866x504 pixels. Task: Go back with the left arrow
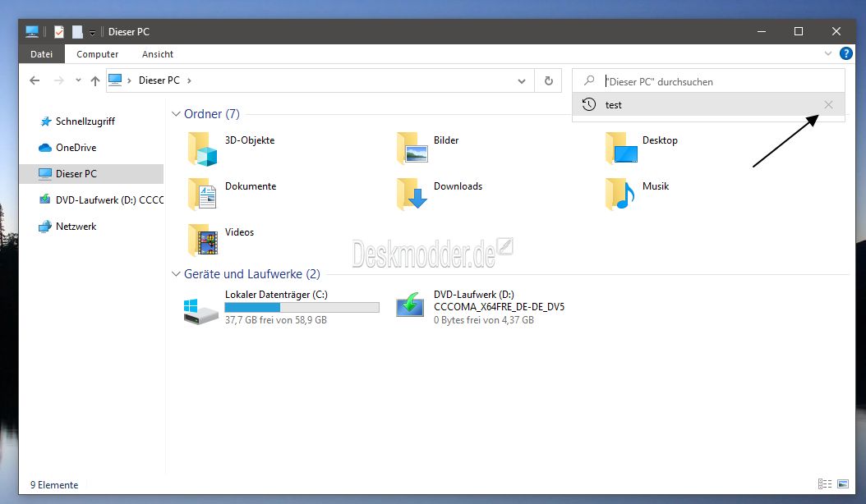click(35, 80)
